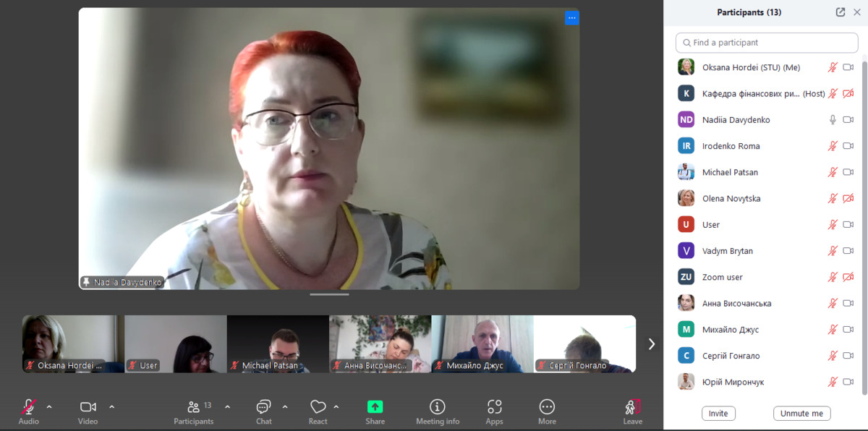Screen dimensions: 868x431
Task: Click the blue three-dots menu on main video
Action: point(571,17)
